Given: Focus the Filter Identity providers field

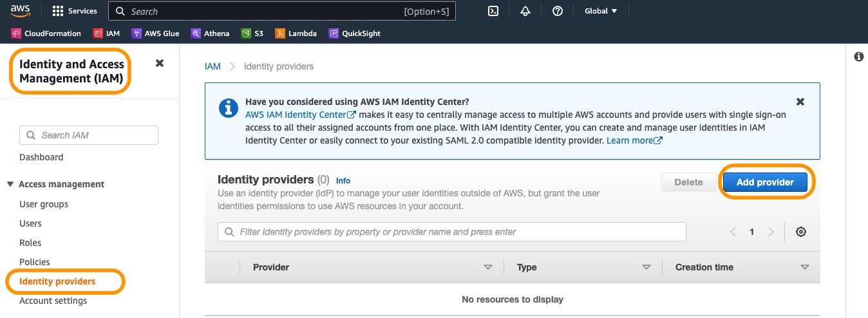Looking at the screenshot, I should (x=452, y=232).
